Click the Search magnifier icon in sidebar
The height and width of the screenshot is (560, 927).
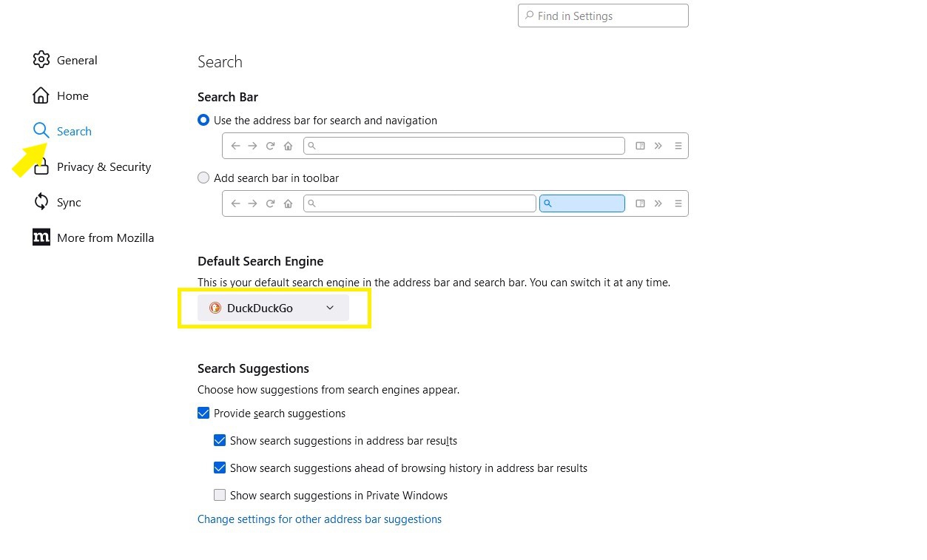click(41, 131)
